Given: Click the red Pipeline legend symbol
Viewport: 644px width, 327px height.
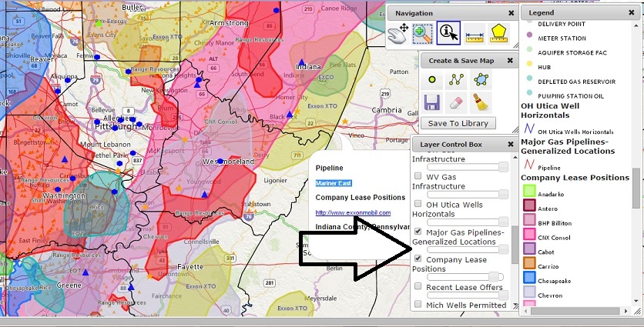Looking at the screenshot, I should [x=529, y=165].
